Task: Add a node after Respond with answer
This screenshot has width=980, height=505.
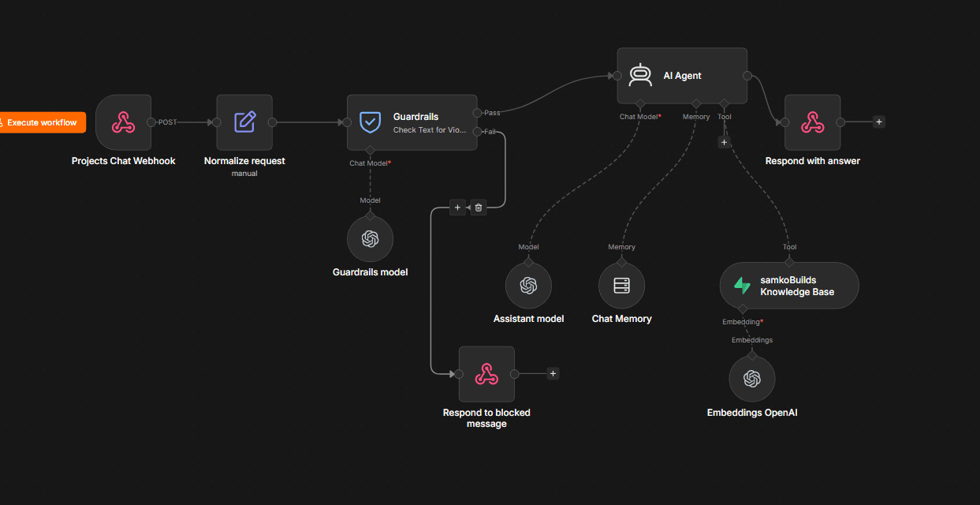Action: coord(879,122)
